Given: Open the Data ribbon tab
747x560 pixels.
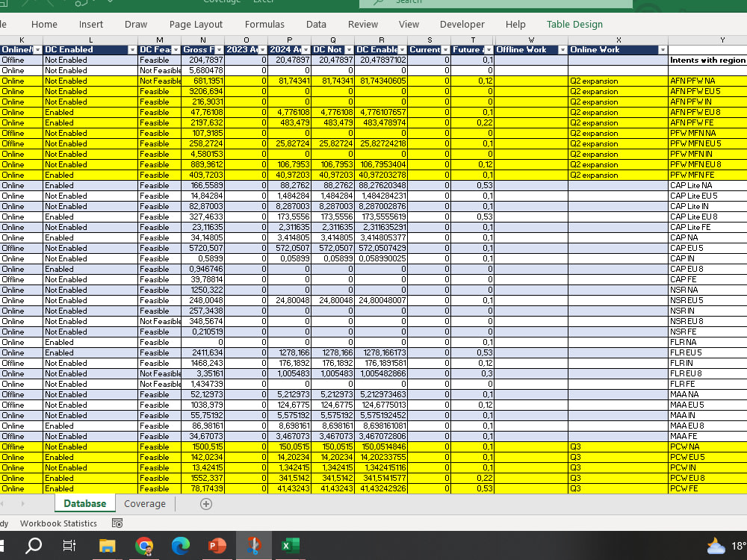Looking at the screenshot, I should point(316,24).
